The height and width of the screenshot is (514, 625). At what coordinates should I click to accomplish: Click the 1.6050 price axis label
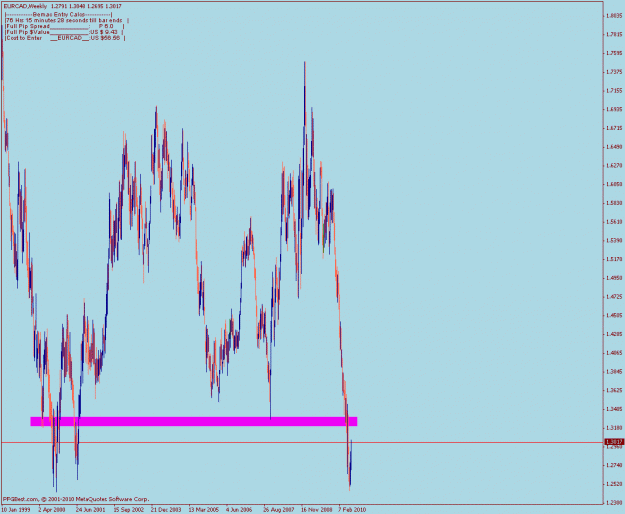coord(614,184)
